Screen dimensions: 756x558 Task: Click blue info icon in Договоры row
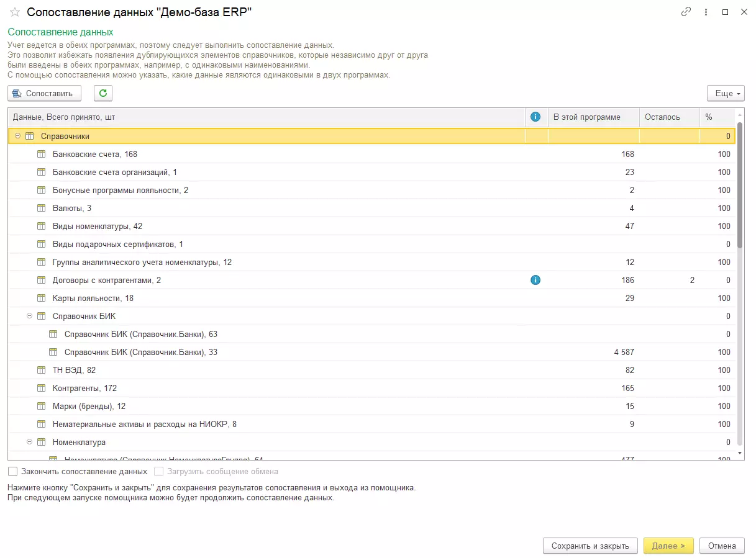coord(535,280)
